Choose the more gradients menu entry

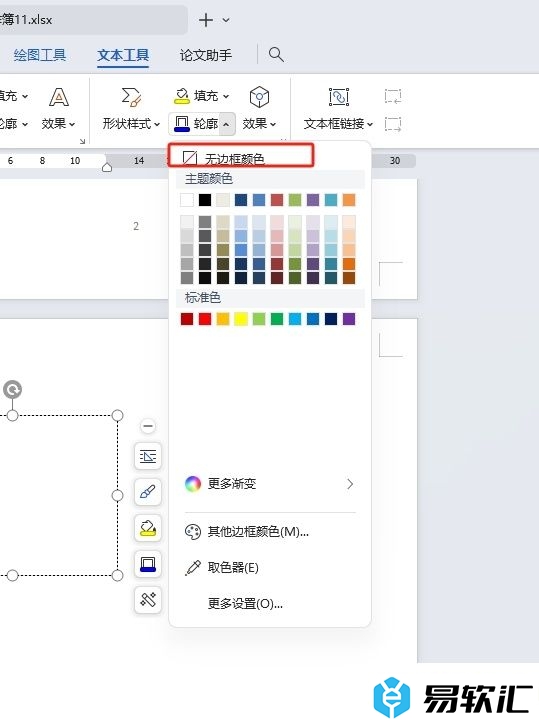270,484
